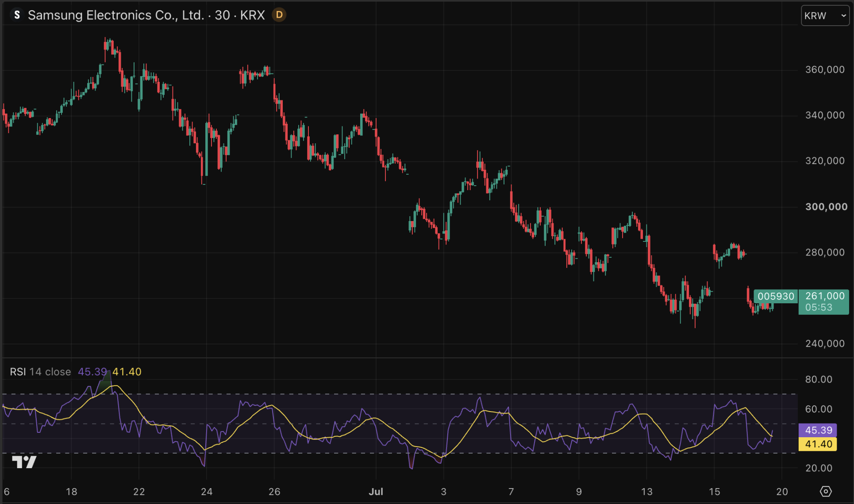Click the 240,000 price axis label
Screen dimensions: 854x504
[825, 344]
